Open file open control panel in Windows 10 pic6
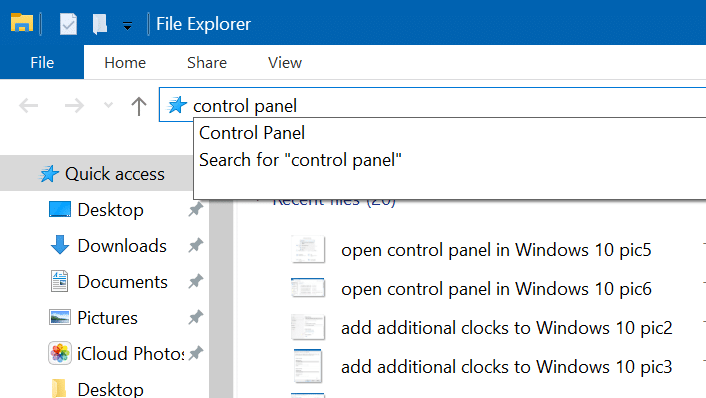This screenshot has height=398, width=706. point(496,289)
